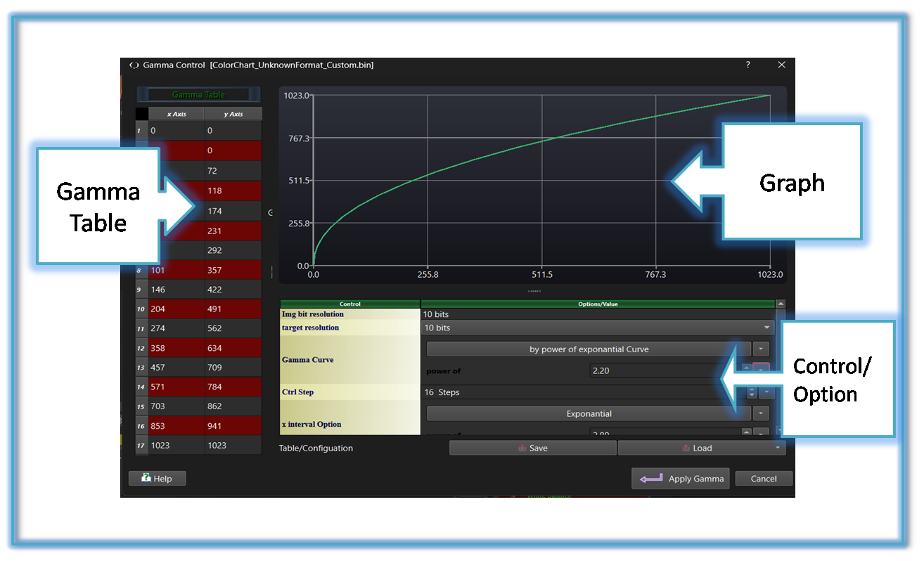Click the arrow button beside Gamma Curve selector
The image size is (924, 561).
pyautogui.click(x=761, y=349)
